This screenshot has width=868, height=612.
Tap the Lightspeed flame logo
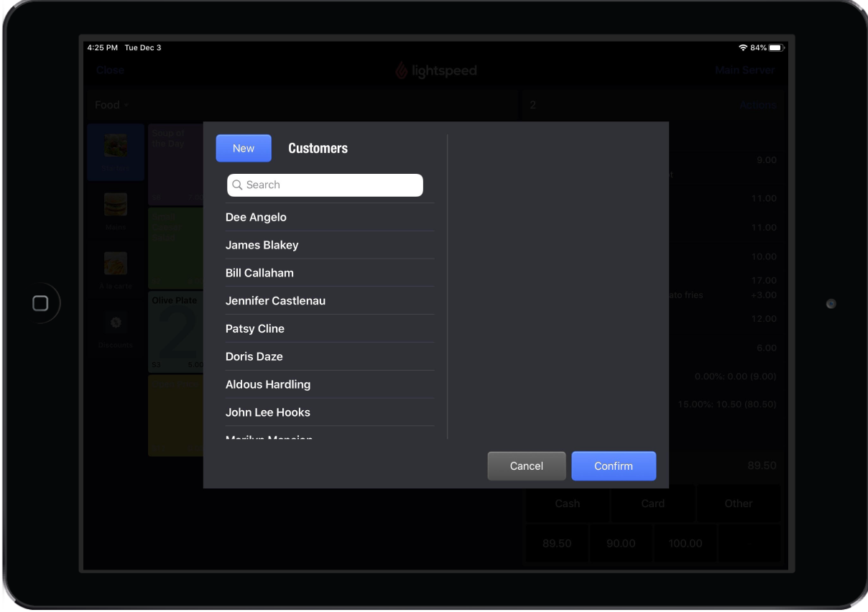(x=401, y=70)
